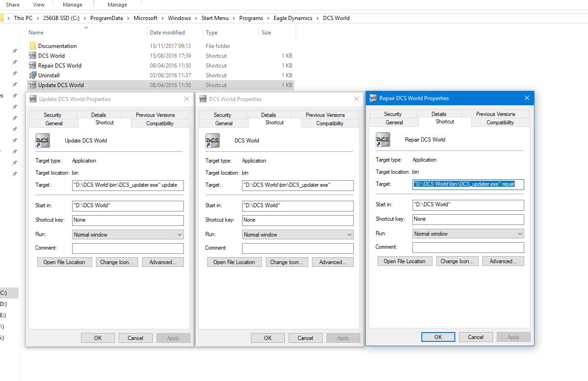
Task: Click Target field in Update DCS World Properties
Action: pos(128,185)
